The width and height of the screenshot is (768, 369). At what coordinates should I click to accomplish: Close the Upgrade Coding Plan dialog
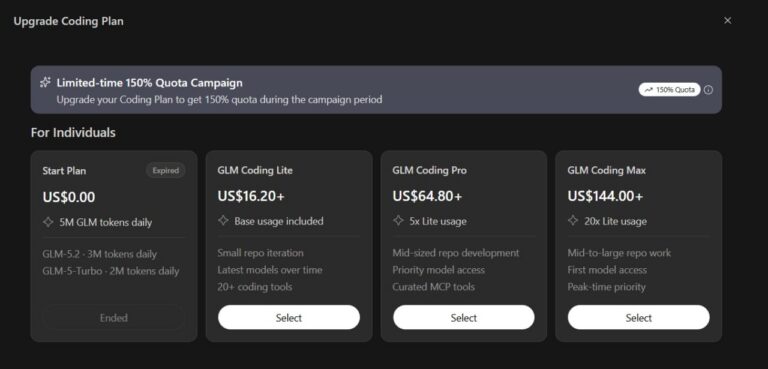point(727,21)
